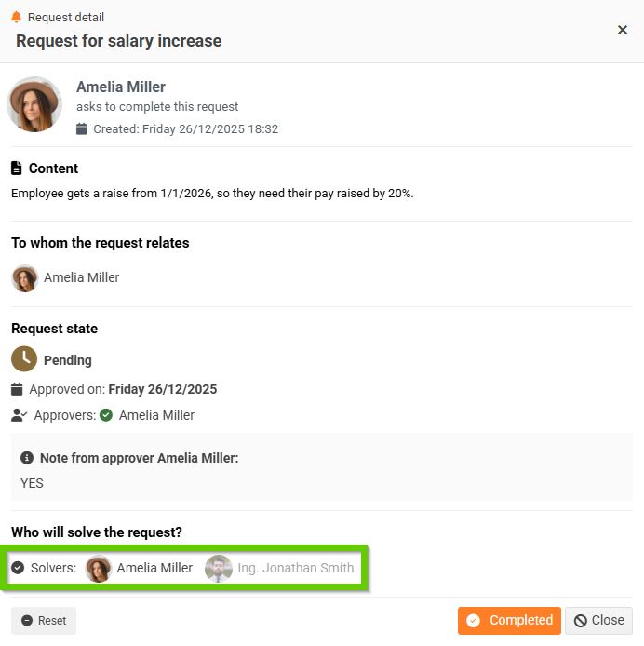This screenshot has height=646, width=644.
Task: Click the Close button at the bottom
Action: point(598,621)
